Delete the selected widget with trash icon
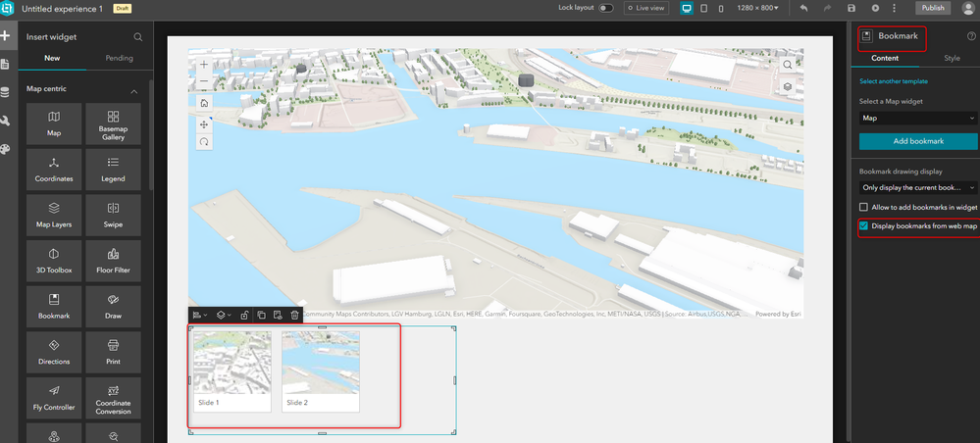Viewport: 980px width, 443px height. pyautogui.click(x=294, y=316)
